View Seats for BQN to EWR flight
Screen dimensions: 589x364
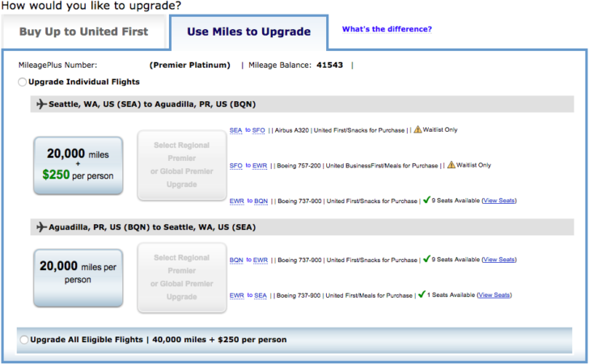tap(499, 260)
